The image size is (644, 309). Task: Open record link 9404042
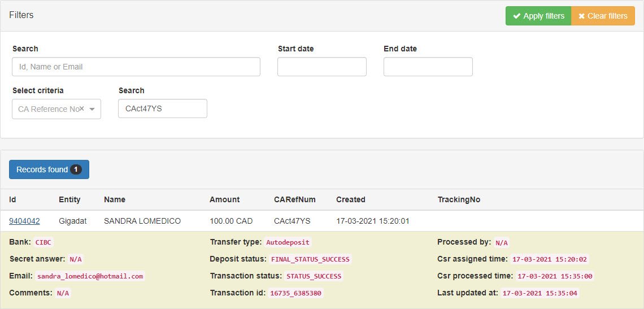pyautogui.click(x=24, y=221)
